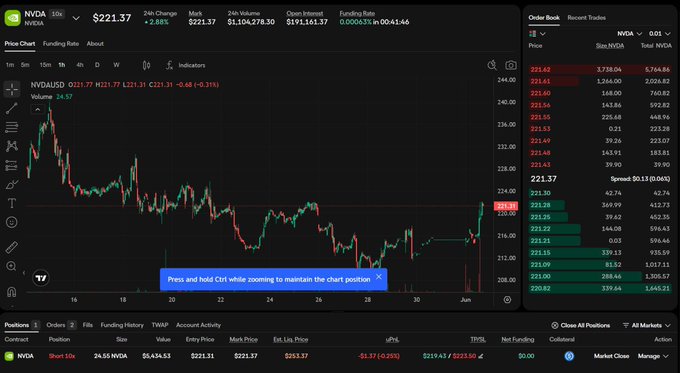The height and width of the screenshot is (373, 680).
Task: Switch to the 4h timeframe
Action: pyautogui.click(x=80, y=65)
